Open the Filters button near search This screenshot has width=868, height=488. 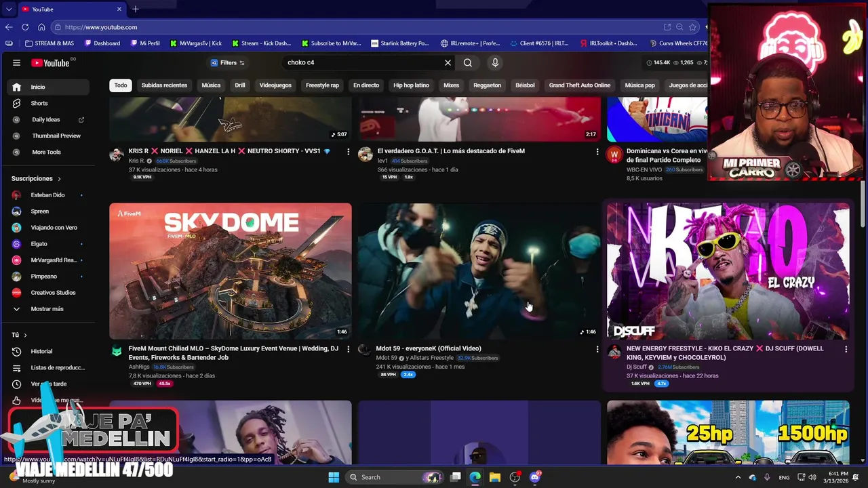click(x=228, y=62)
